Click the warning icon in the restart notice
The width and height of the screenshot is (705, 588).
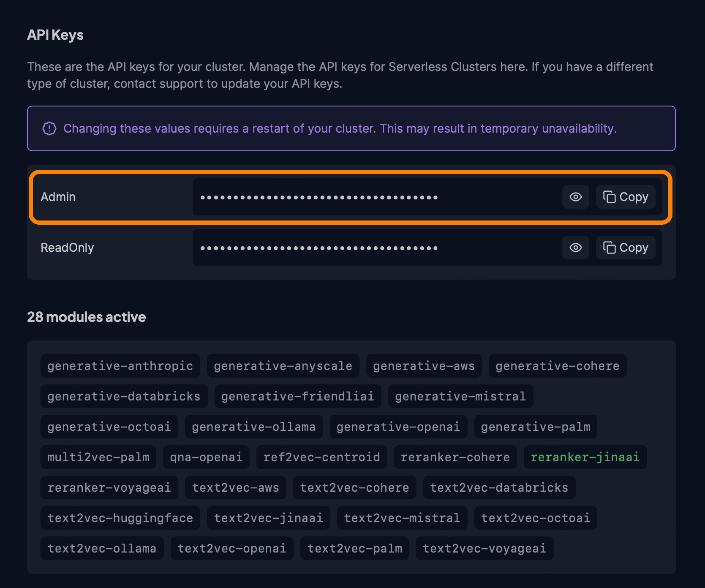tap(49, 128)
